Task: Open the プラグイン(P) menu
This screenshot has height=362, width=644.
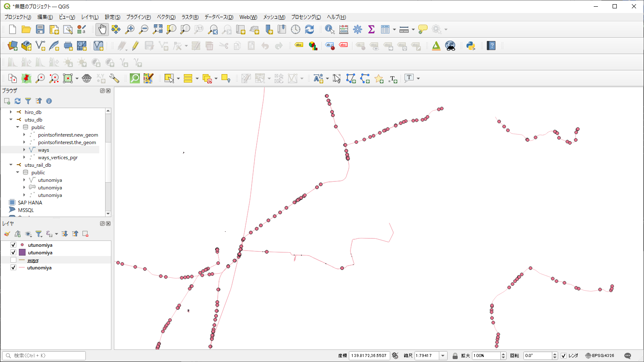Action: coord(138,17)
